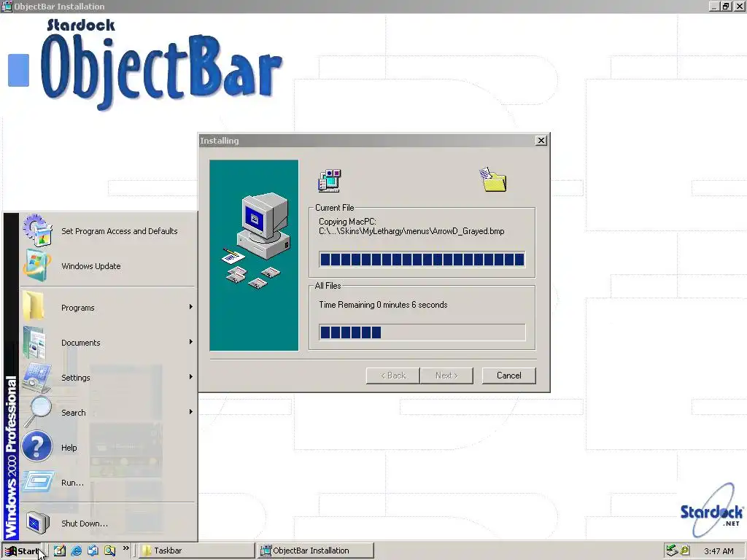Choose Run... from the Start menu
The width and height of the screenshot is (747, 560).
click(x=108, y=483)
